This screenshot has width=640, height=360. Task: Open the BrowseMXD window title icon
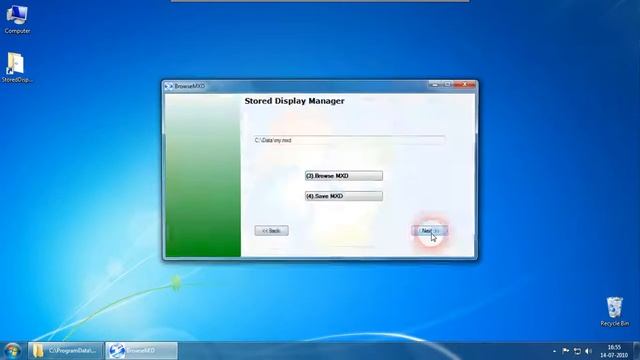(169, 86)
